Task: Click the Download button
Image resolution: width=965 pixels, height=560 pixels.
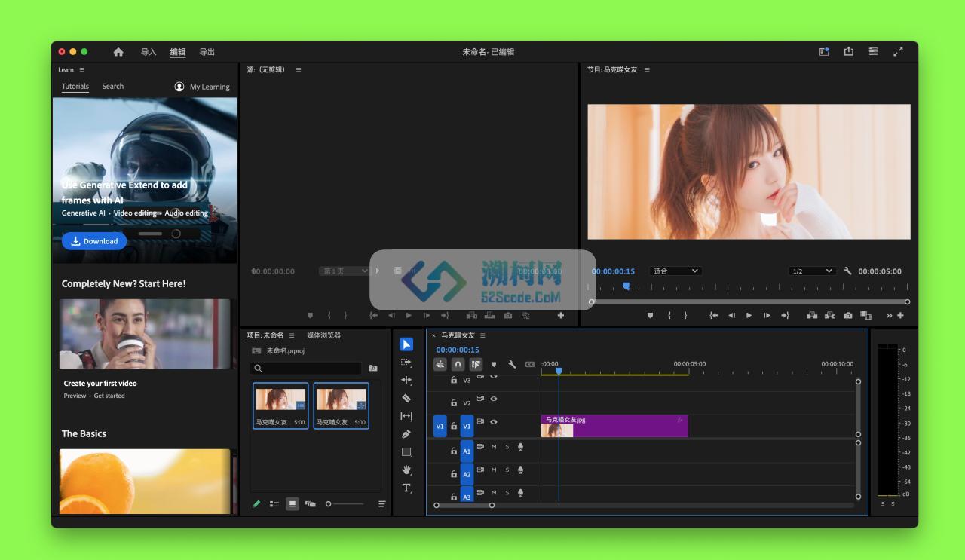Action: click(94, 241)
